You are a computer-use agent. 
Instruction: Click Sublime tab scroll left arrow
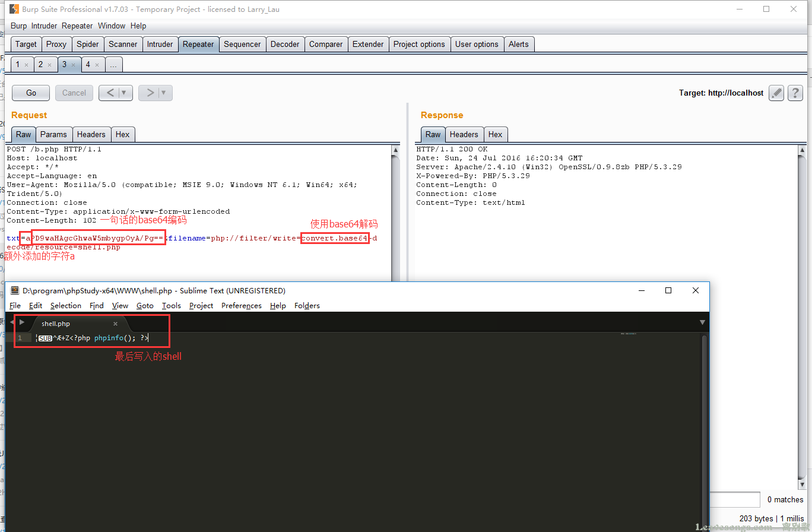pyautogui.click(x=11, y=322)
